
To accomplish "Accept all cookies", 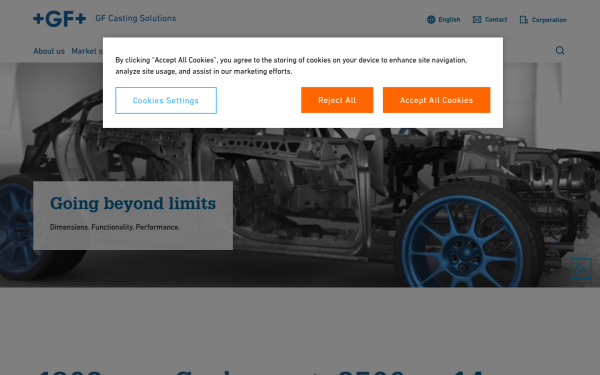I will click(436, 100).
